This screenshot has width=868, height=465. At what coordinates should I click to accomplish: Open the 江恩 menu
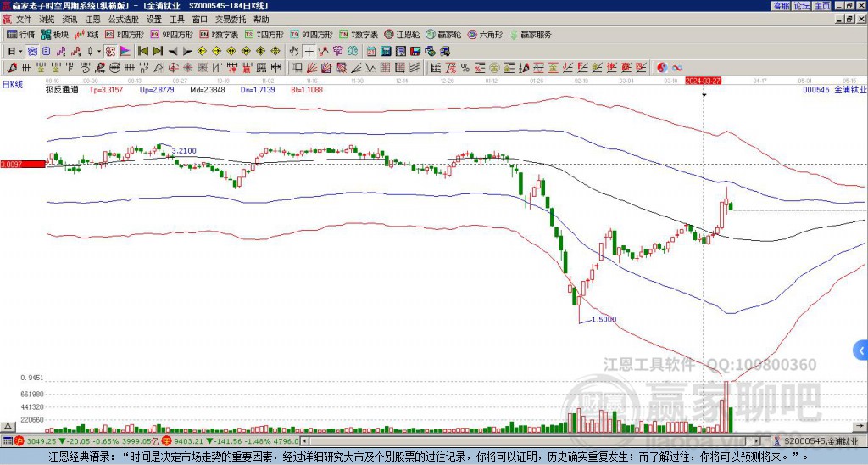click(x=92, y=20)
